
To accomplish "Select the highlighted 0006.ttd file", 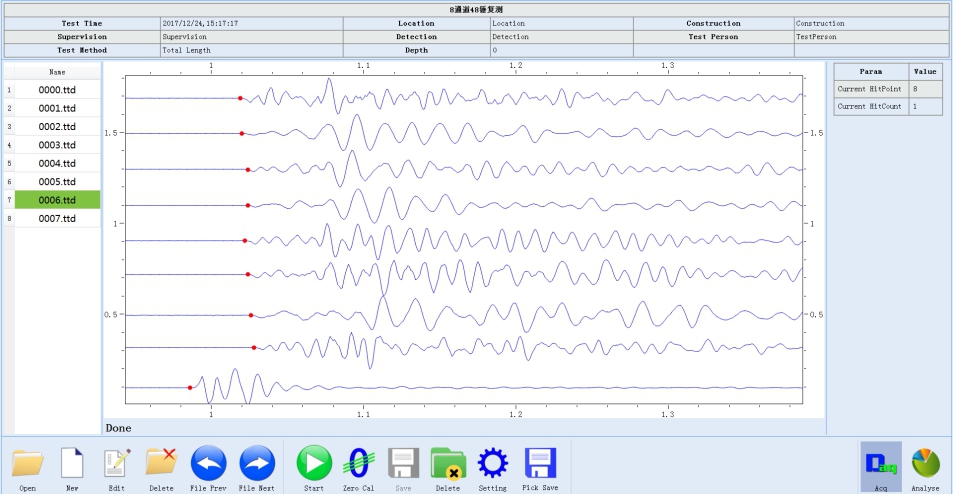I will (x=57, y=200).
